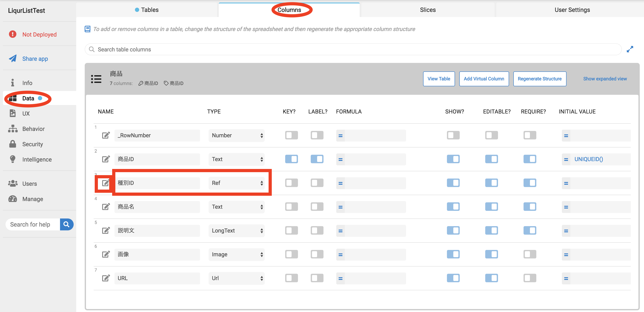Click edit icon for URL column
Viewport: 644px width, 312px height.
pos(106,278)
